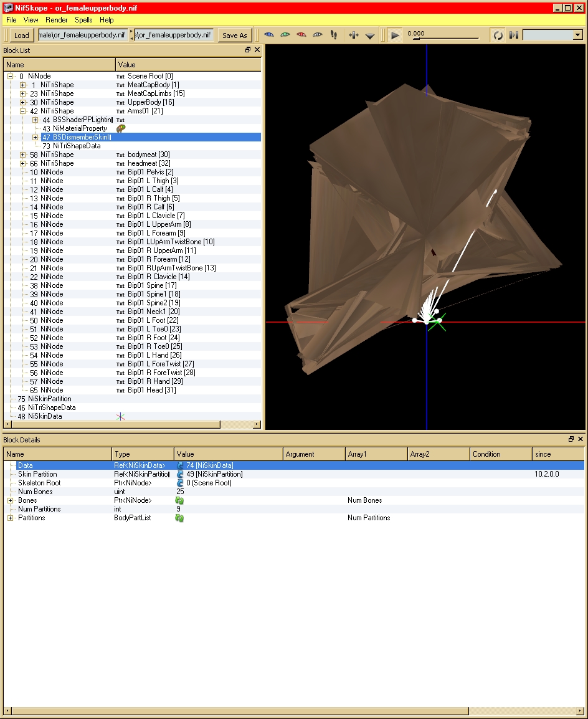Toggle animation loop icon
588x719 pixels.
(498, 35)
